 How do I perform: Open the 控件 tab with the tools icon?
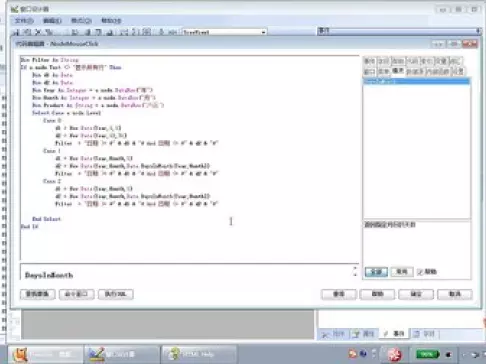click(x=334, y=334)
